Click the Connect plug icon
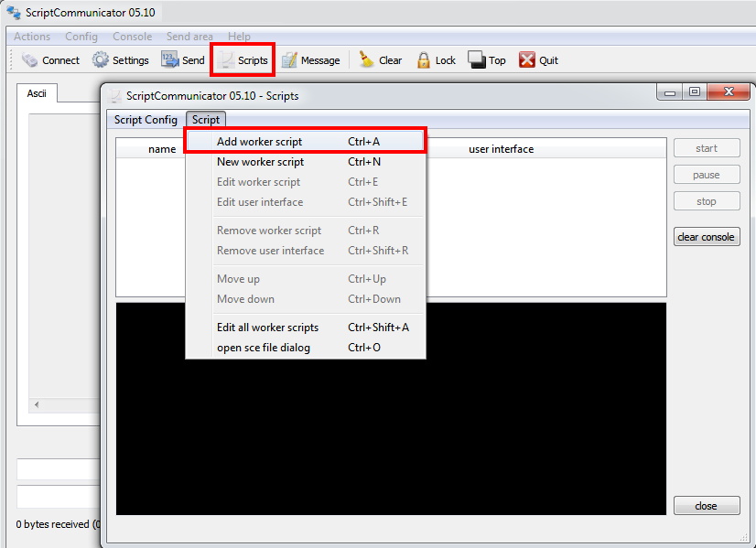Image resolution: width=756 pixels, height=548 pixels. pos(29,60)
